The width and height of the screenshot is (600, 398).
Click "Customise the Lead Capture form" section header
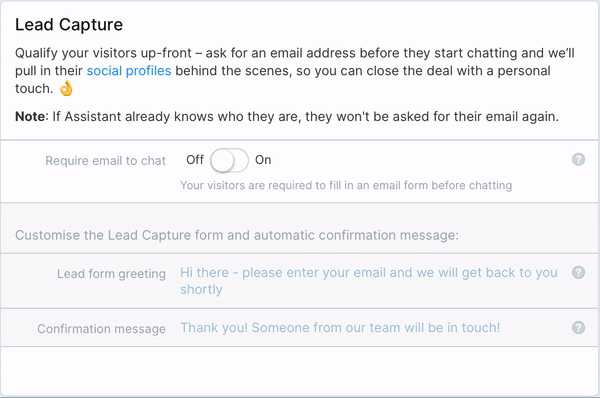[237, 235]
